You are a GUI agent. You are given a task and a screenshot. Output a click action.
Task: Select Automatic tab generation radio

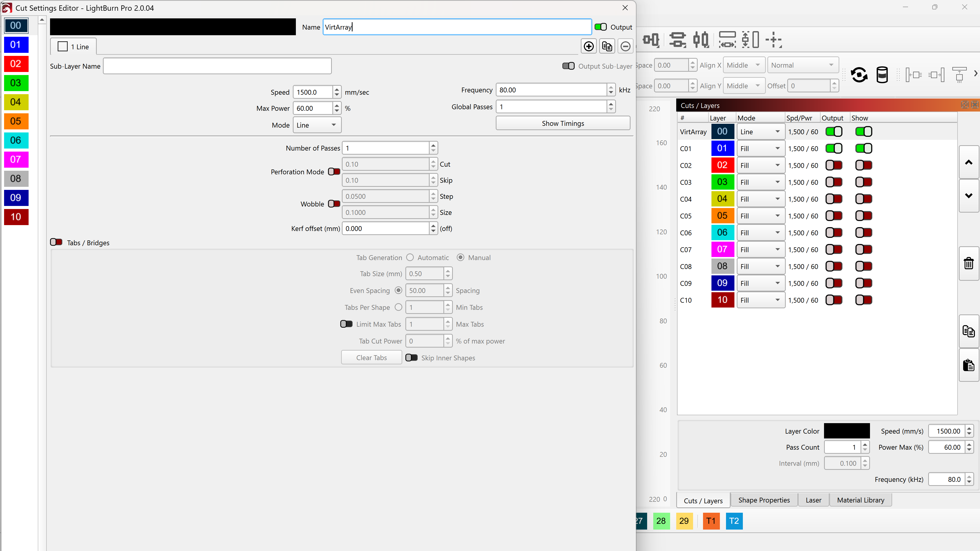[410, 258]
